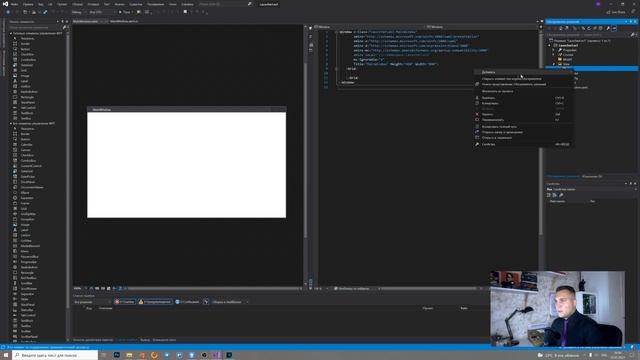Viewport: 640px width, 360px height.
Task: Pick the Calendar control in toolbox
Action: pos(27,144)
